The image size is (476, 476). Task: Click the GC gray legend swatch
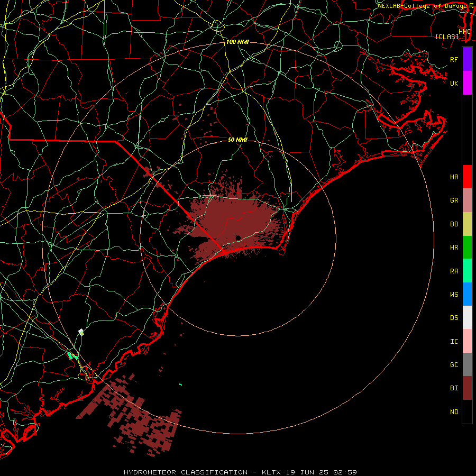point(467,364)
